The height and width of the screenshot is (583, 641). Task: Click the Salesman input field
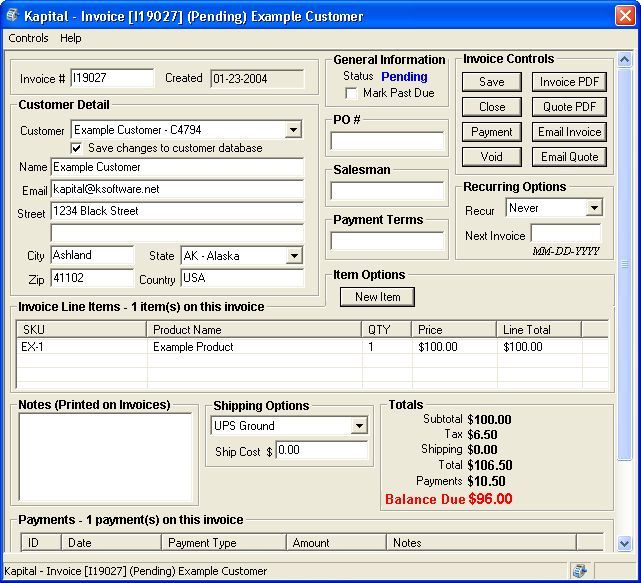[387, 191]
